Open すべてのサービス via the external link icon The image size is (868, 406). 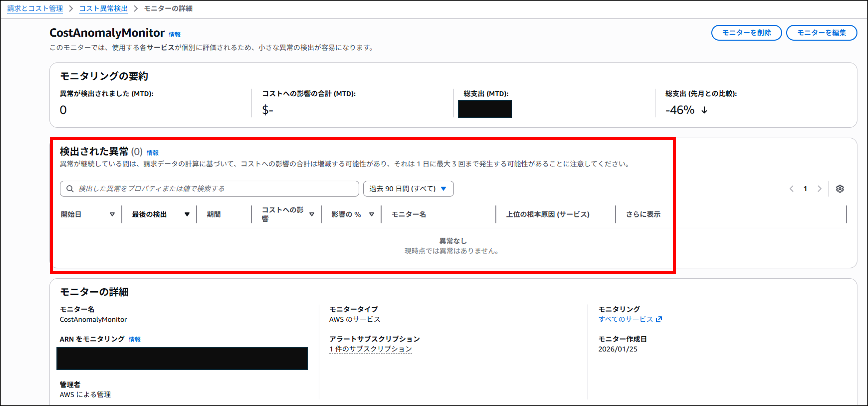tap(659, 319)
